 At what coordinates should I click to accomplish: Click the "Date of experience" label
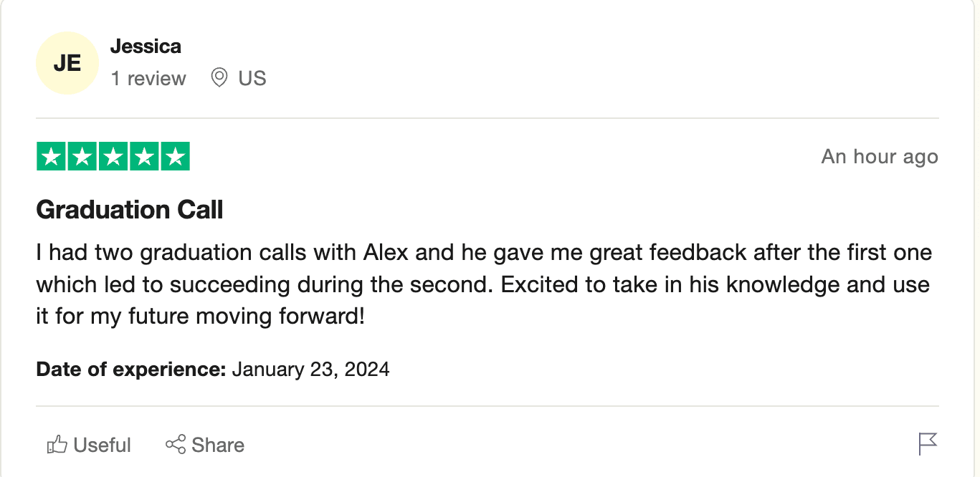131,370
